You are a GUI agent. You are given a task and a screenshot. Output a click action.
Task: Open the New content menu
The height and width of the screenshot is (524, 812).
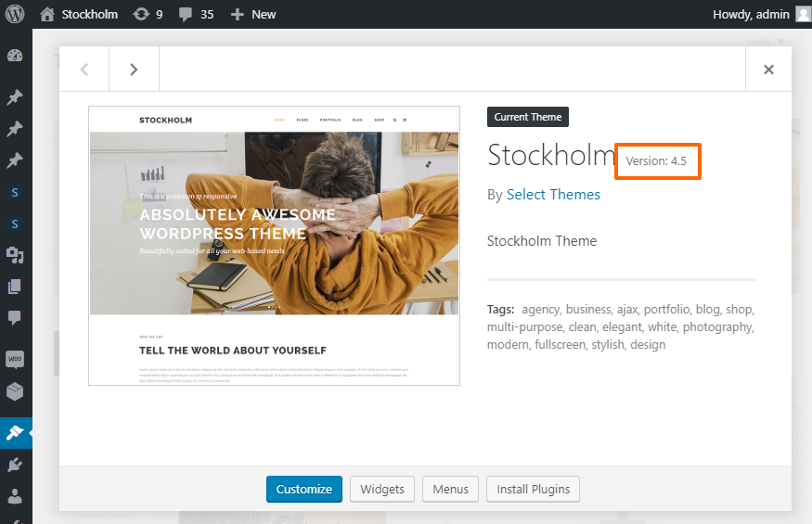coord(253,14)
